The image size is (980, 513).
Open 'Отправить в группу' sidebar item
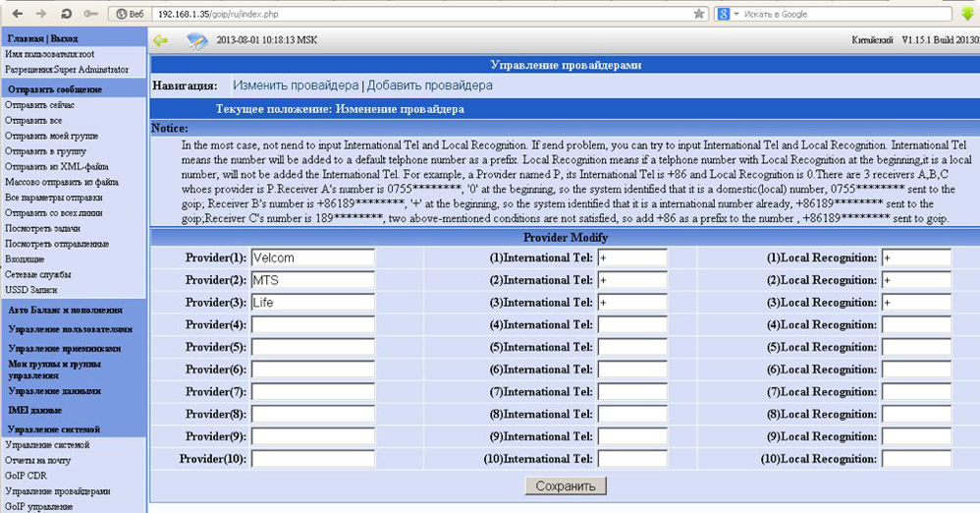click(x=45, y=151)
